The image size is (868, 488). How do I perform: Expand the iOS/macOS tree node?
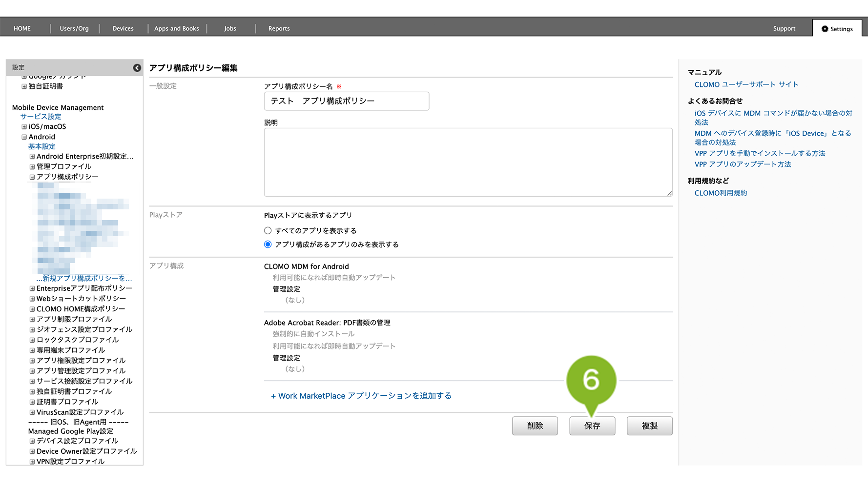click(x=24, y=127)
